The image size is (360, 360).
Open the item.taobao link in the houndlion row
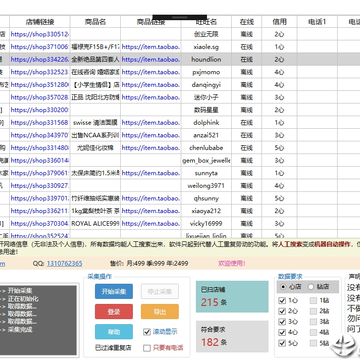coord(151,59)
